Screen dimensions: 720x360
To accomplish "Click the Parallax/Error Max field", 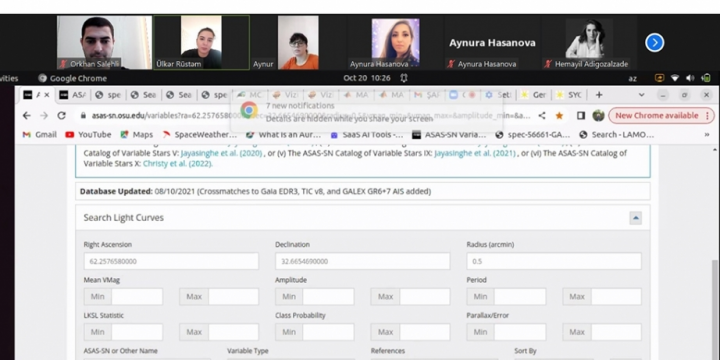I will point(616,332).
